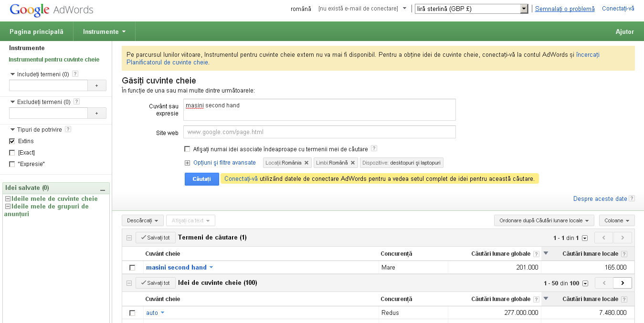Image resolution: width=644 pixels, height=323 pixels.
Task: Click Despre aceste date link
Action: point(600,198)
